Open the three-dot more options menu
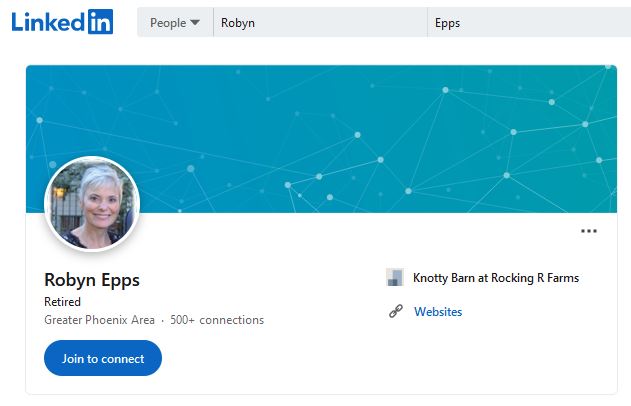This screenshot has height=406, width=631. [x=588, y=231]
